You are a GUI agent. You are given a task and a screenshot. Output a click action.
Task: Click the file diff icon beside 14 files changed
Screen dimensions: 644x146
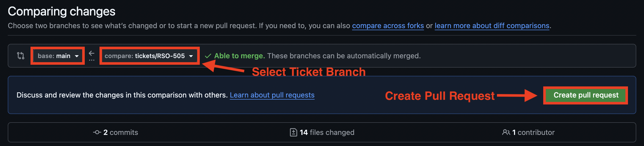tap(293, 132)
